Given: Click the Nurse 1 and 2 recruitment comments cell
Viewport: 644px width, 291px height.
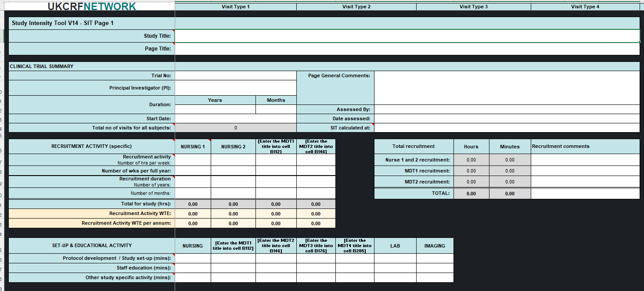Looking at the screenshot, I should (x=585, y=160).
